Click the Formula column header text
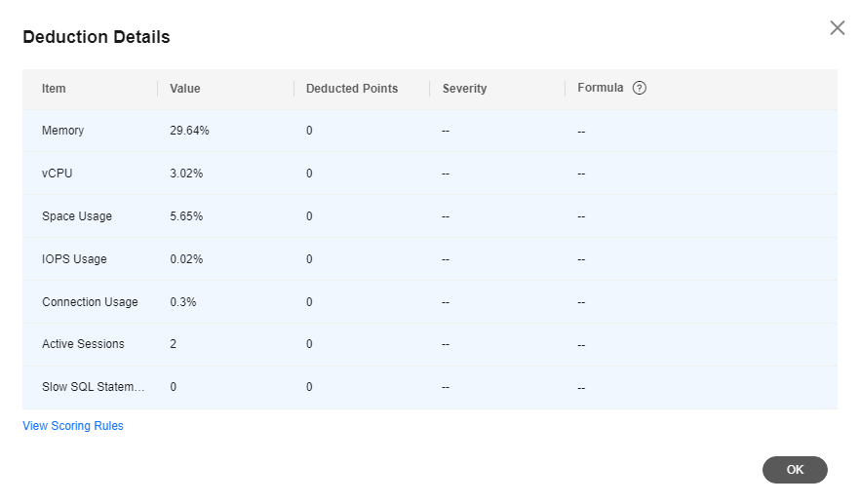 click(x=601, y=88)
